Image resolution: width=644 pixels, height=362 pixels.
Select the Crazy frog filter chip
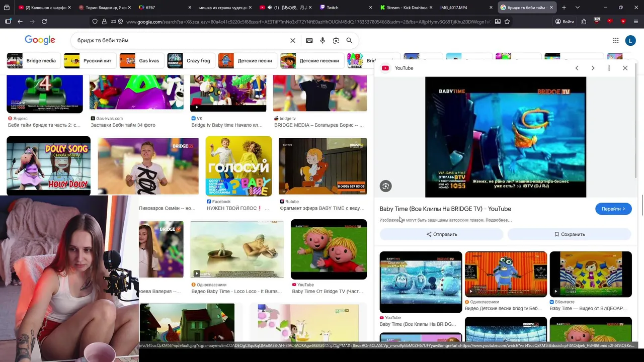click(191, 61)
